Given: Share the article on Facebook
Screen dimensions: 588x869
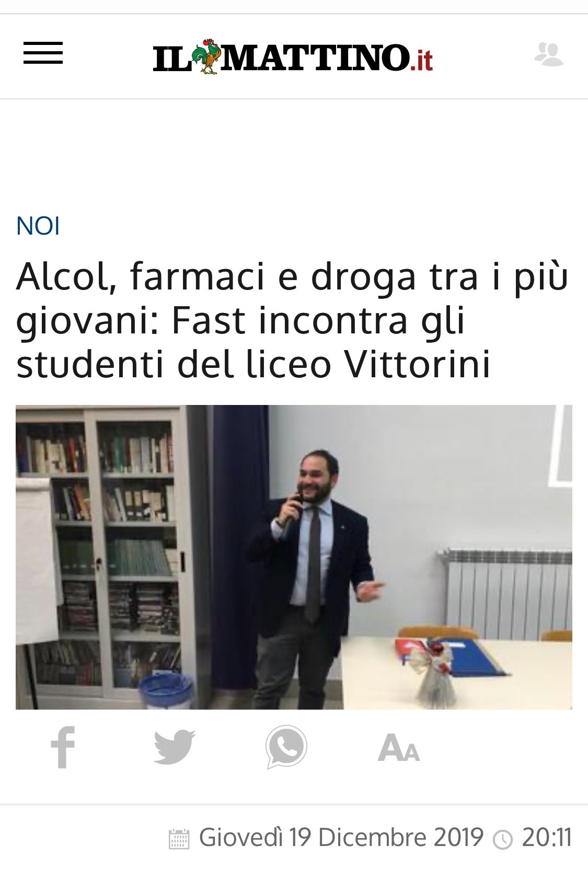Looking at the screenshot, I should pyautogui.click(x=63, y=747).
